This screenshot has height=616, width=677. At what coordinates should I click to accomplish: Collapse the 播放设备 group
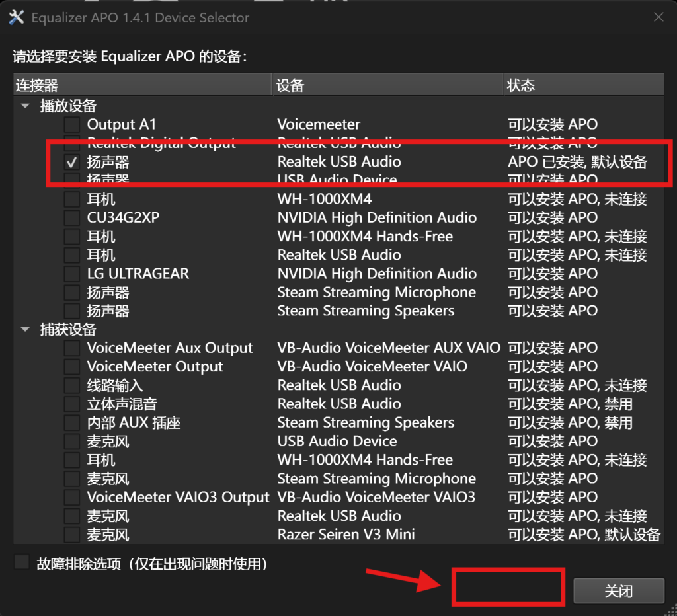point(26,106)
